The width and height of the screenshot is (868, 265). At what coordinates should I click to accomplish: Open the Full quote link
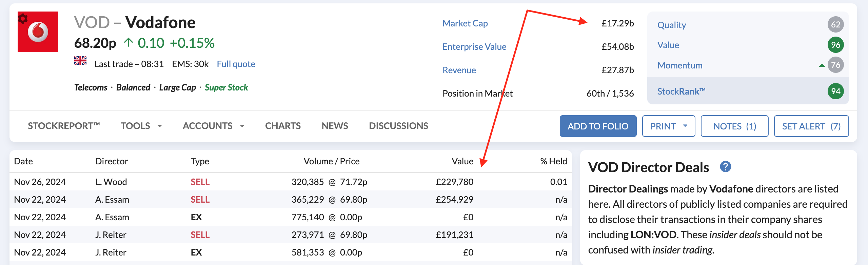coord(236,64)
